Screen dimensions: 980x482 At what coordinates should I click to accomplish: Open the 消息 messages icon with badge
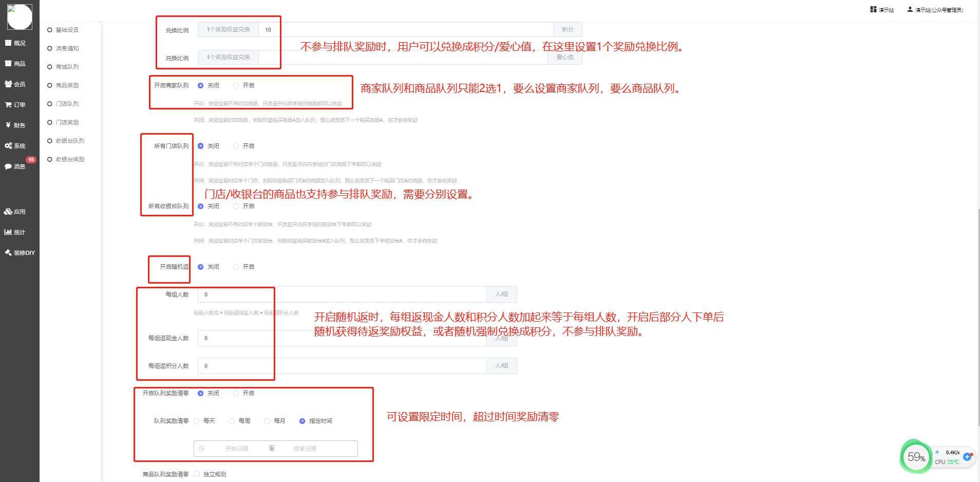tap(8, 166)
